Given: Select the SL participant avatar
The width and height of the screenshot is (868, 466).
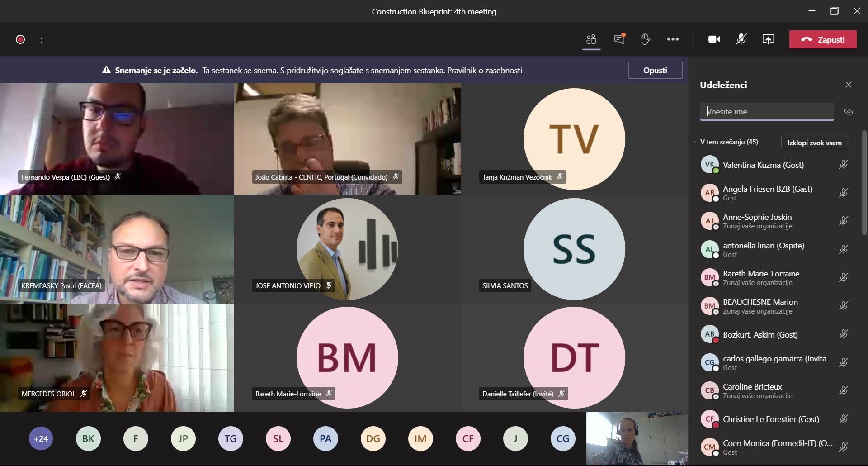Looking at the screenshot, I should tap(278, 438).
